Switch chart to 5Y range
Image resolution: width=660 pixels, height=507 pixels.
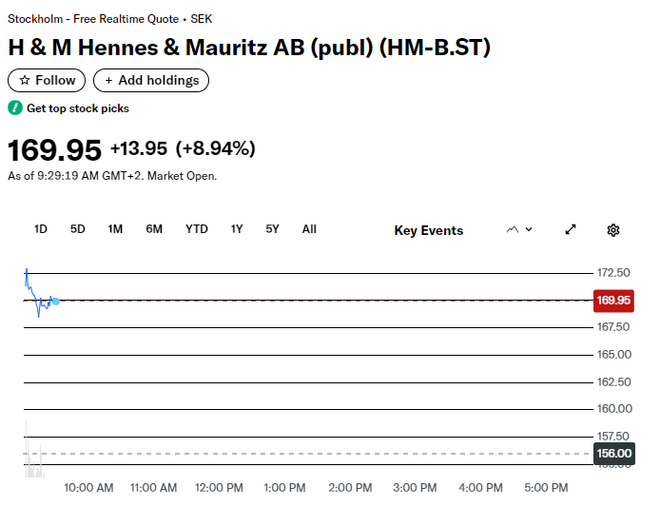pos(272,229)
